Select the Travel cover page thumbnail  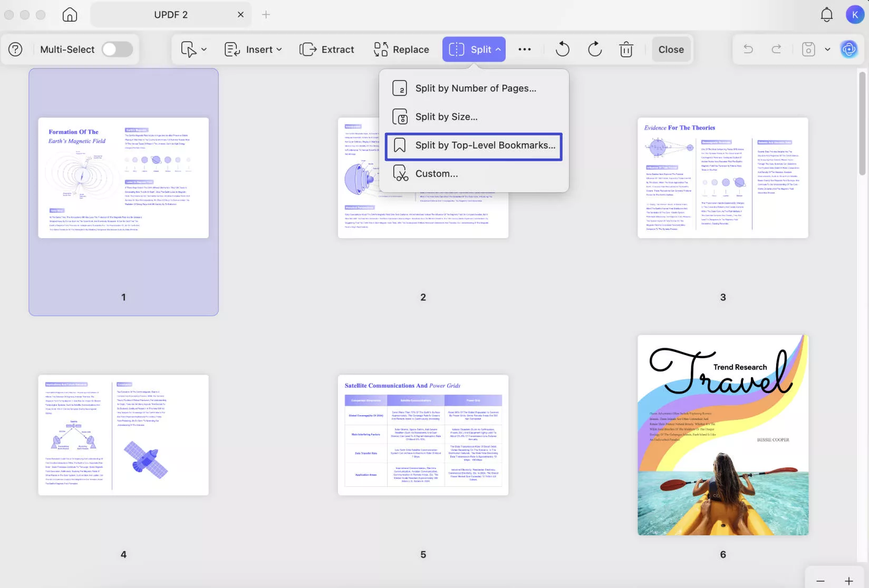[x=722, y=435]
